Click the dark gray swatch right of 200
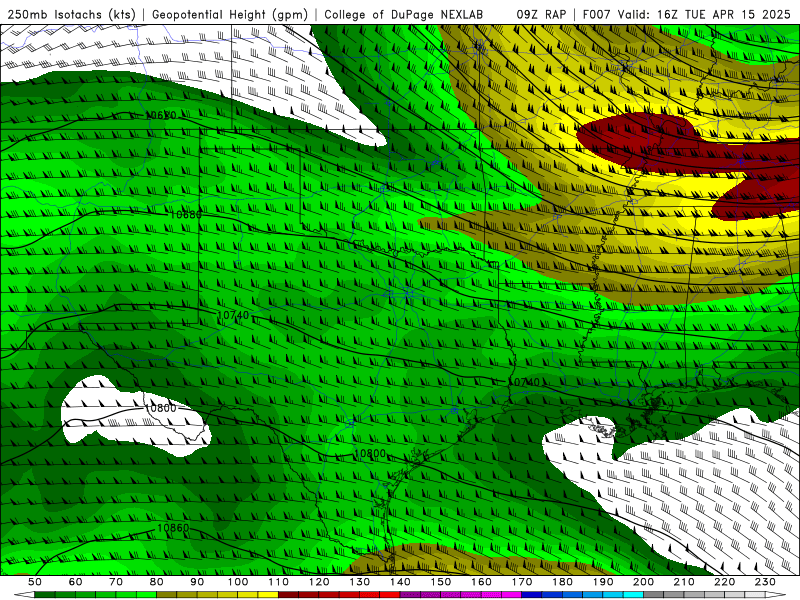800x600 pixels. (654, 595)
